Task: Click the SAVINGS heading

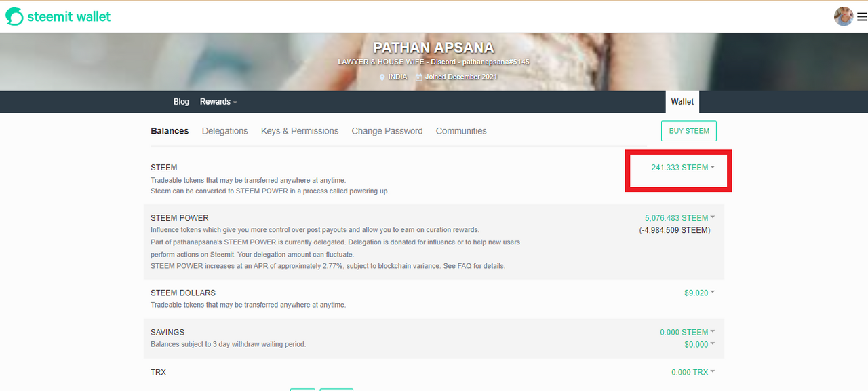Action: [x=167, y=333]
